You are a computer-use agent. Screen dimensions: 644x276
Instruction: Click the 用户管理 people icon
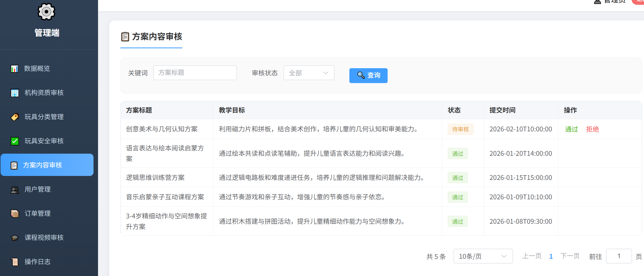[x=15, y=189]
